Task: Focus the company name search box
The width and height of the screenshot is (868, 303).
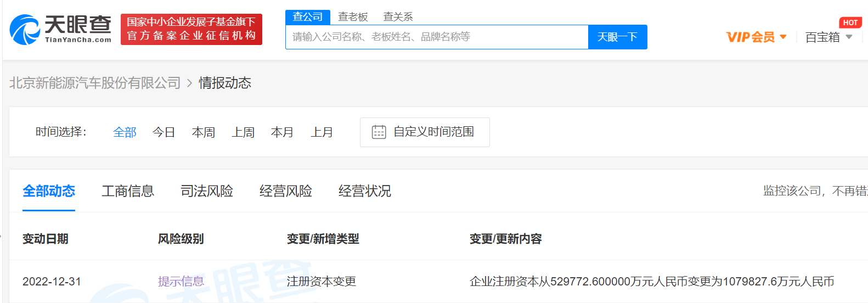Action: (437, 37)
